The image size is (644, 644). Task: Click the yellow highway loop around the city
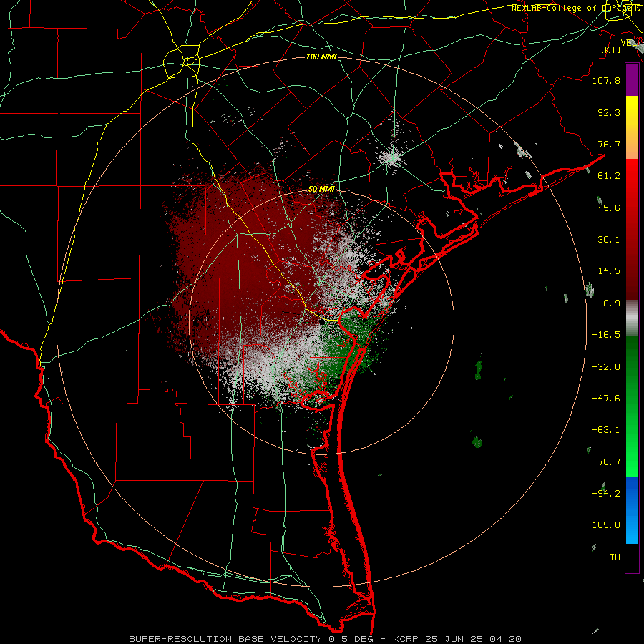point(181,63)
